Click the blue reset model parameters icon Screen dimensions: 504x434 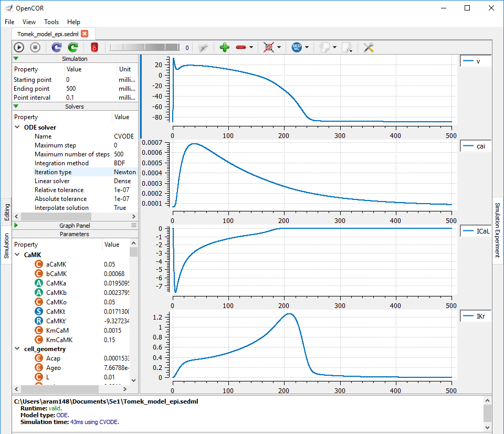(x=57, y=47)
